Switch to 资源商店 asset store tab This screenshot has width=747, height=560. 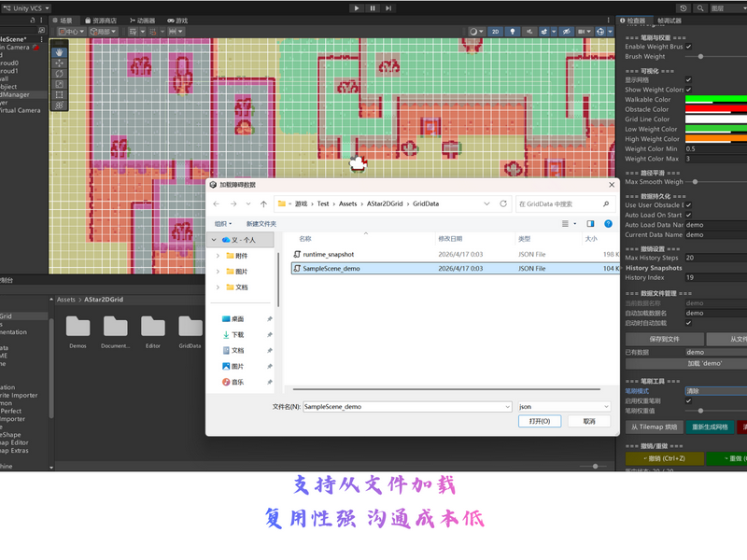point(101,21)
